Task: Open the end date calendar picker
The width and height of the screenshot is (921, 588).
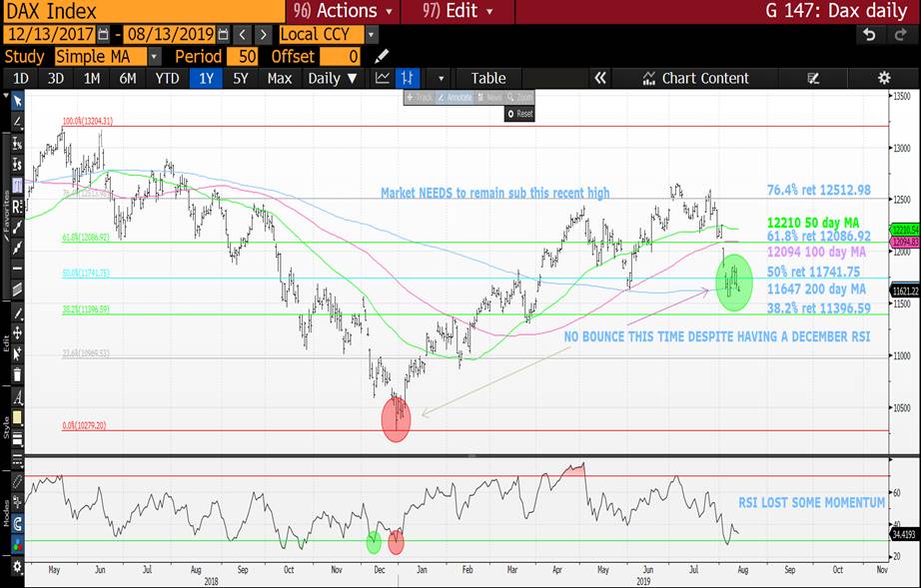Action: (223, 35)
